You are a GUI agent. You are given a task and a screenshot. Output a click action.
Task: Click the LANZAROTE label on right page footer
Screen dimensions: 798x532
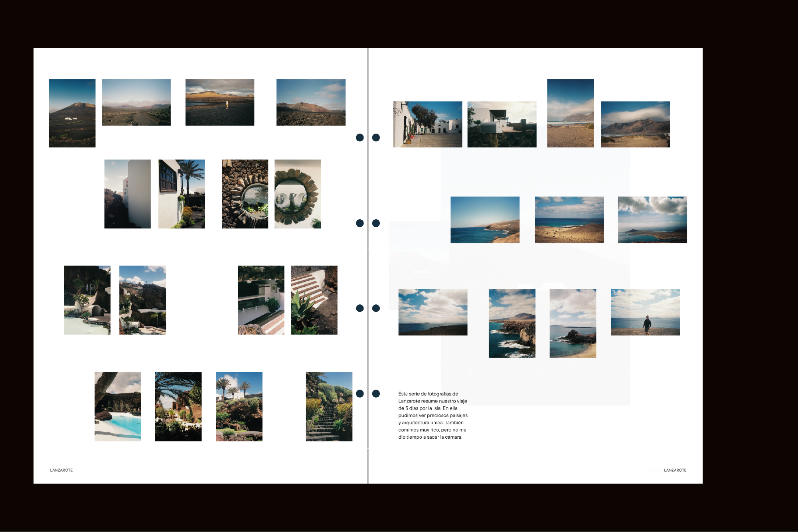tap(675, 470)
